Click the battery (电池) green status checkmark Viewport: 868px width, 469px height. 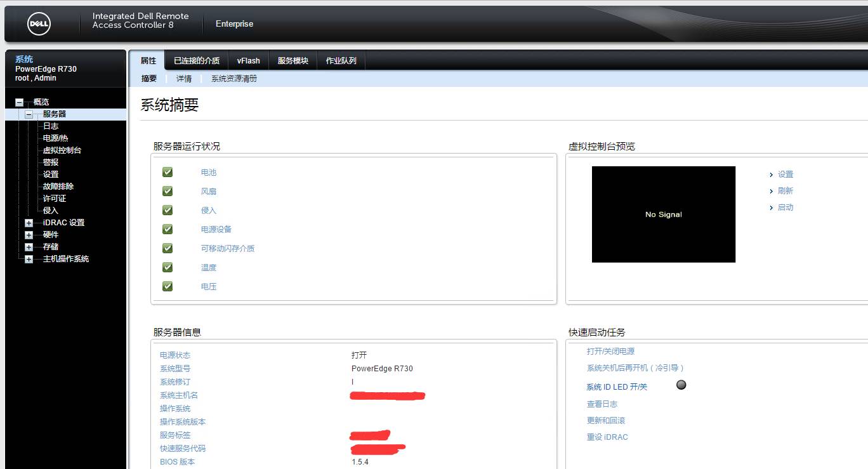pos(168,172)
